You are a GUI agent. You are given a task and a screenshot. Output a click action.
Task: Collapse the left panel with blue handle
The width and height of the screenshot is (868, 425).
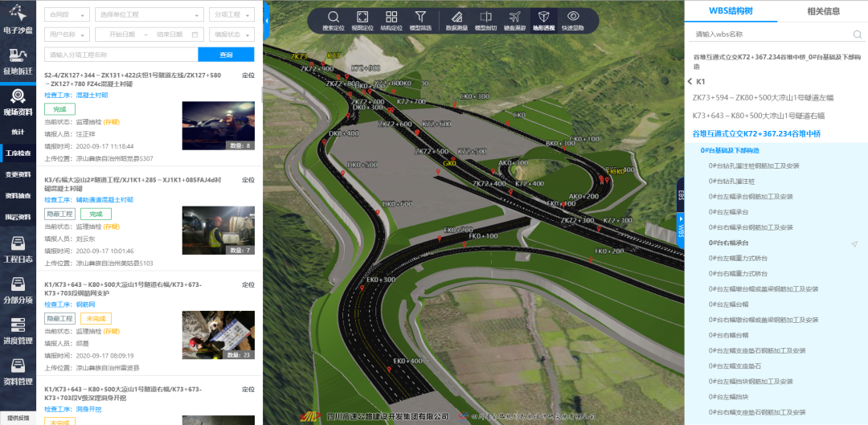click(x=266, y=29)
